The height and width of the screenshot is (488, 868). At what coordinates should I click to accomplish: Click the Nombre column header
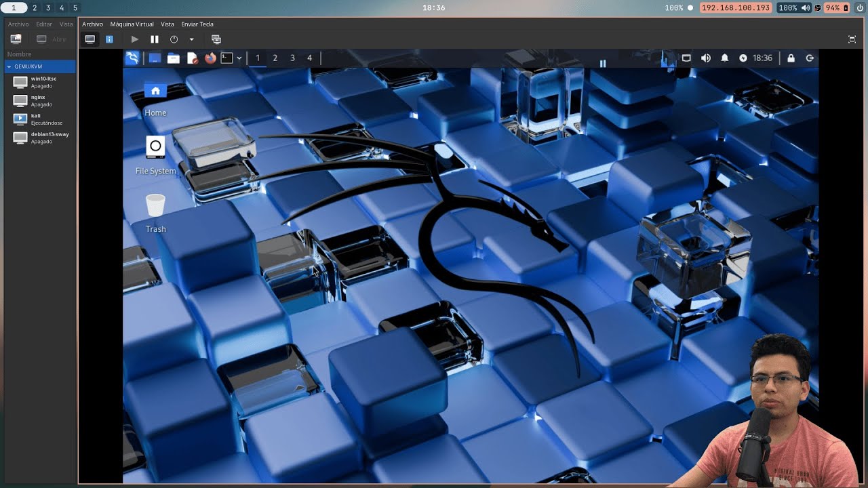tap(19, 54)
